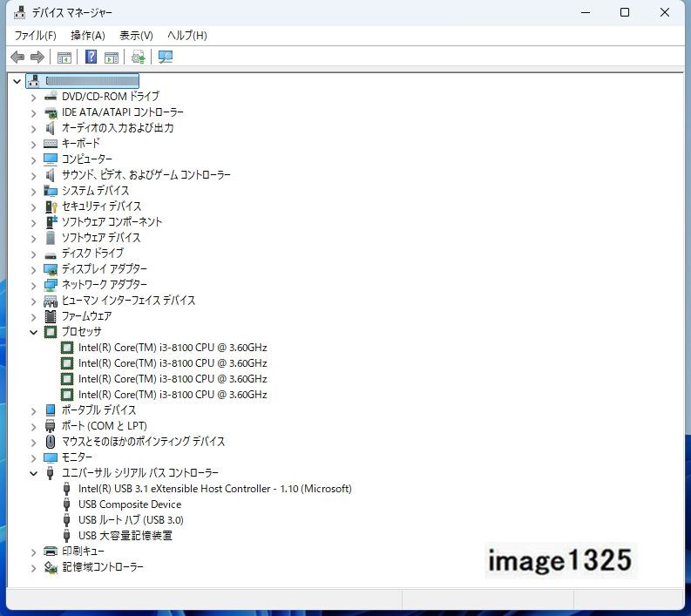Click the システム デバイス icon
The height and width of the screenshot is (616, 691).
51,191
